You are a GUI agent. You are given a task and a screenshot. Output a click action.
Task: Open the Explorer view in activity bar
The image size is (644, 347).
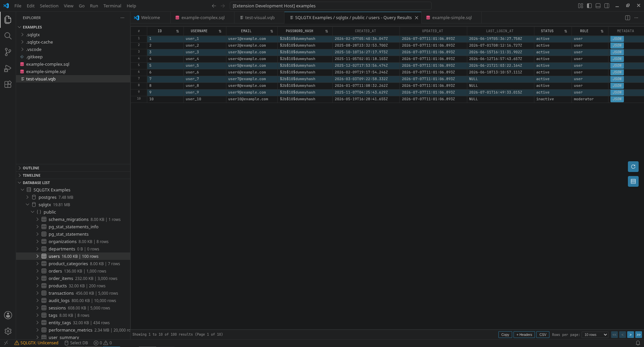[x=8, y=20]
